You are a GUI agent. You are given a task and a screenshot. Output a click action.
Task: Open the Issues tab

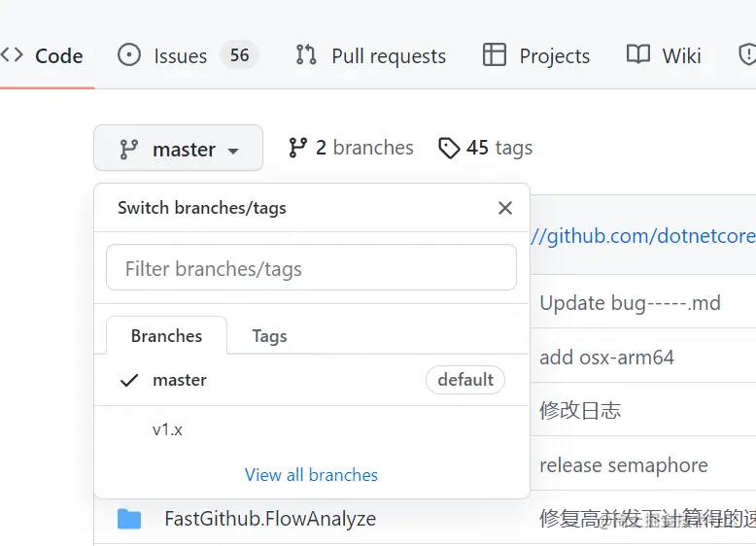[x=189, y=56]
